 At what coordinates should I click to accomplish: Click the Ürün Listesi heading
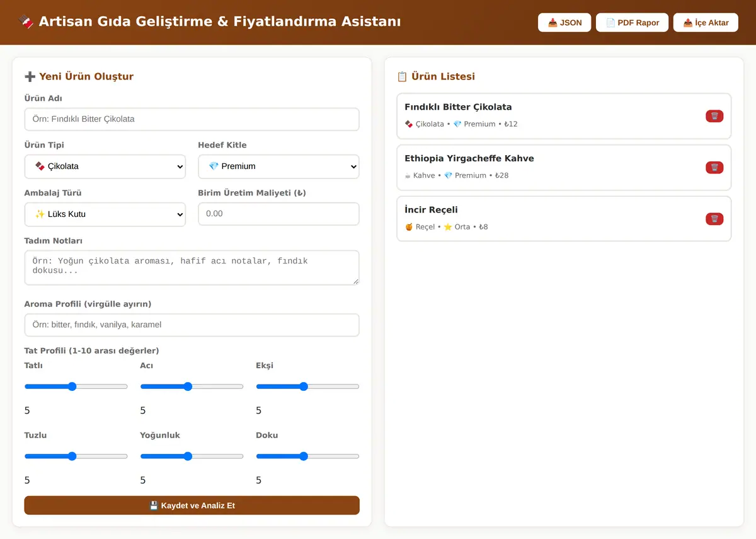436,76
